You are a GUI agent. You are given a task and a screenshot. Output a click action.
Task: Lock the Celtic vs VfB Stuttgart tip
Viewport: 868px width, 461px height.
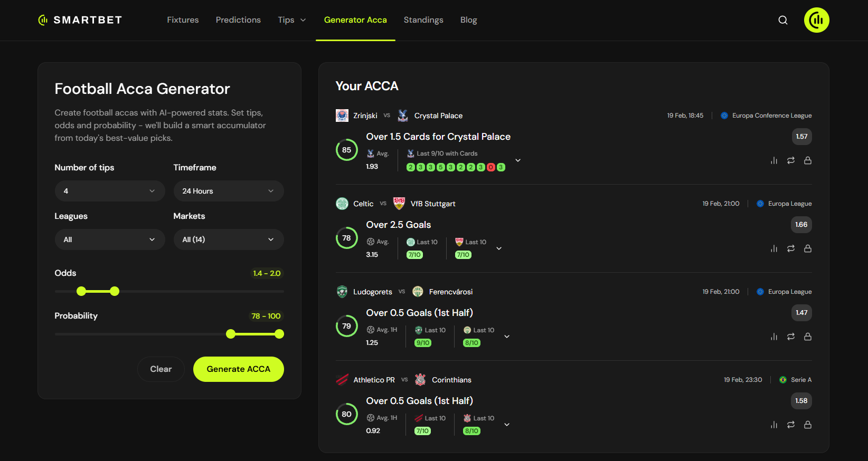click(x=808, y=248)
